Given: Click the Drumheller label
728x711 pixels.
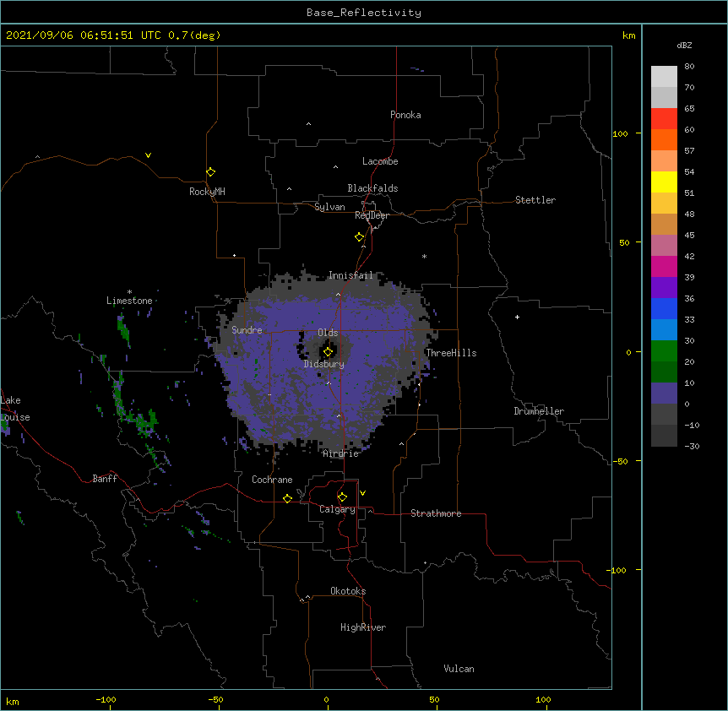Looking at the screenshot, I should click(x=539, y=411).
